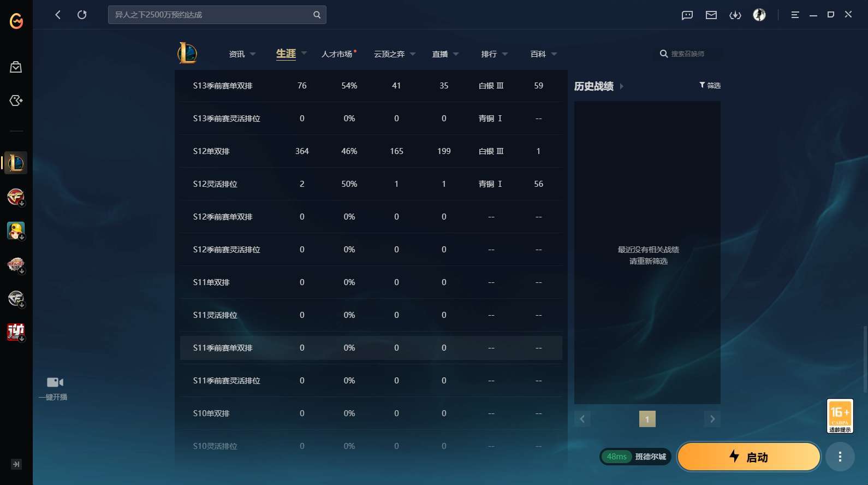Select the yellow character game icon
This screenshot has height=485, width=868.
[16, 230]
